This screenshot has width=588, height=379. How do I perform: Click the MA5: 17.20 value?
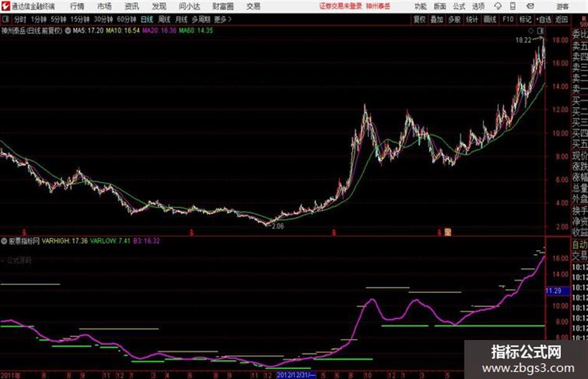click(x=88, y=30)
